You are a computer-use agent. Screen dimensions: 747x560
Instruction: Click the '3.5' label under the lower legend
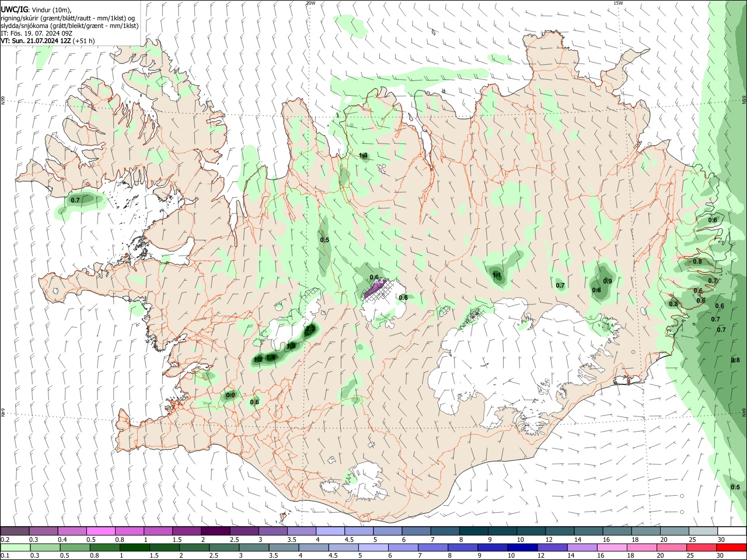click(x=273, y=556)
